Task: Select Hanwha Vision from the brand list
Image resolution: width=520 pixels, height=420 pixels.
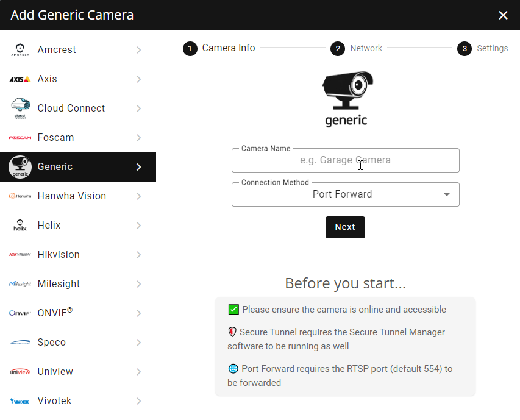Action: click(78, 196)
